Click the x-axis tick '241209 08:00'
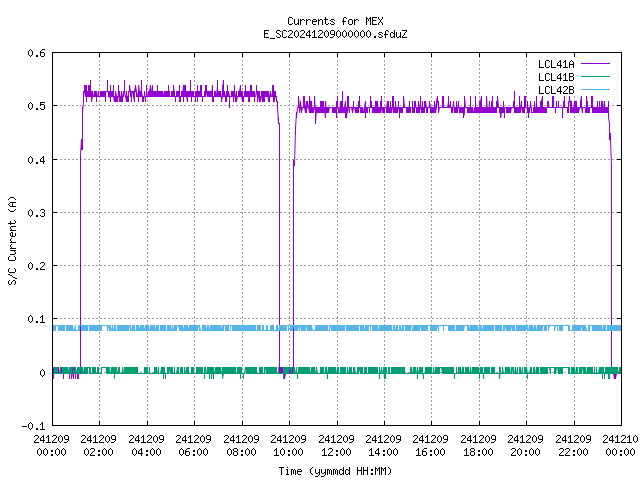This screenshot has width=640, height=480. [241, 446]
